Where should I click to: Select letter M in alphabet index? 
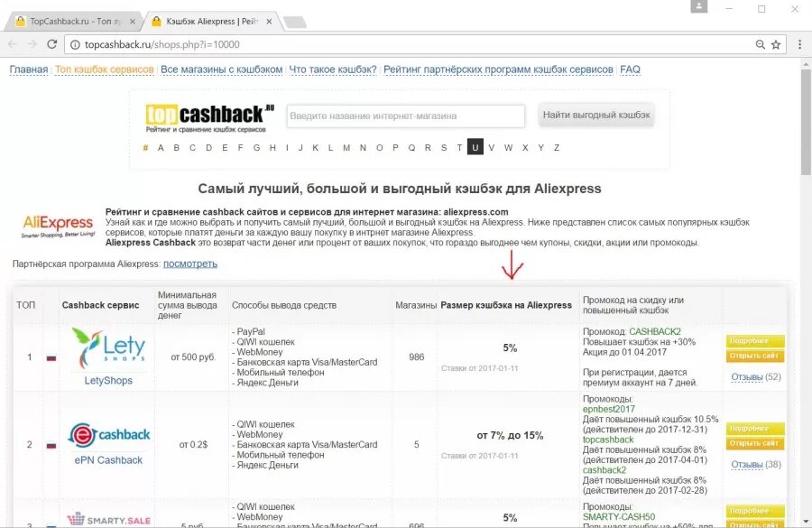[346, 148]
